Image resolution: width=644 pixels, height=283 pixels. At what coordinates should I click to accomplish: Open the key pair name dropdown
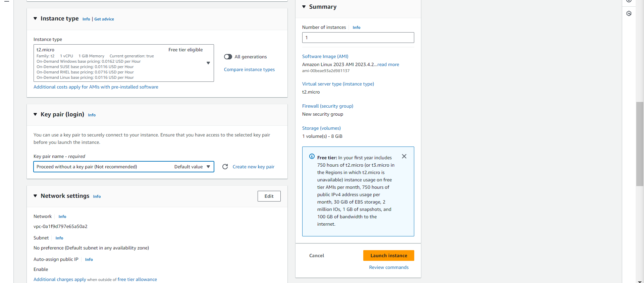[208, 167]
